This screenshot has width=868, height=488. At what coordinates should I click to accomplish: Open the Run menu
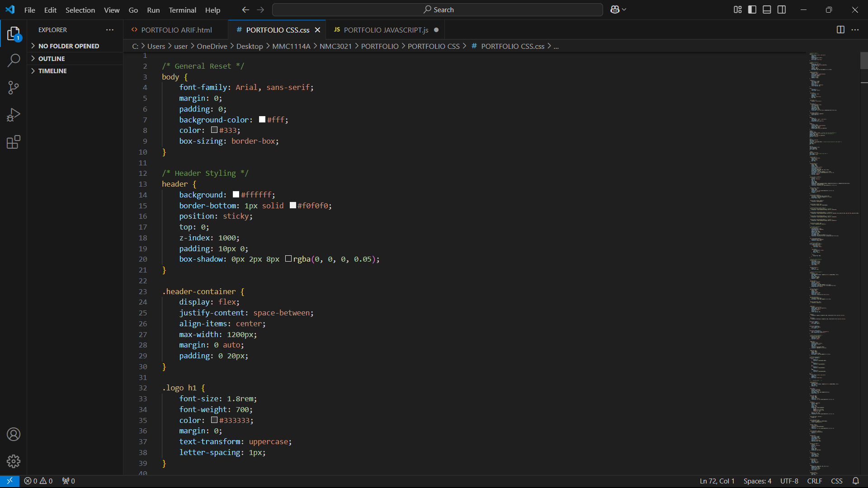pos(153,9)
